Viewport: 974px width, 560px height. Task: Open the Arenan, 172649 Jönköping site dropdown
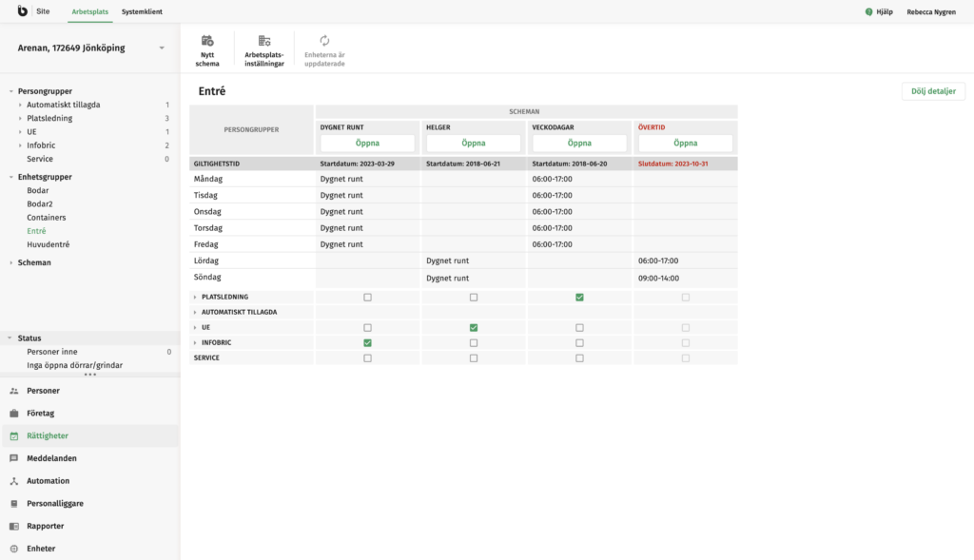(162, 48)
